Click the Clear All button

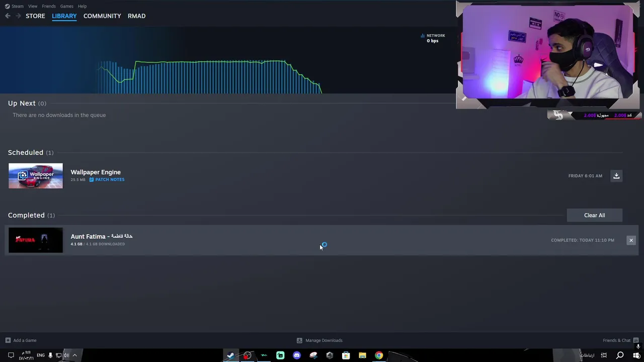[x=594, y=215]
